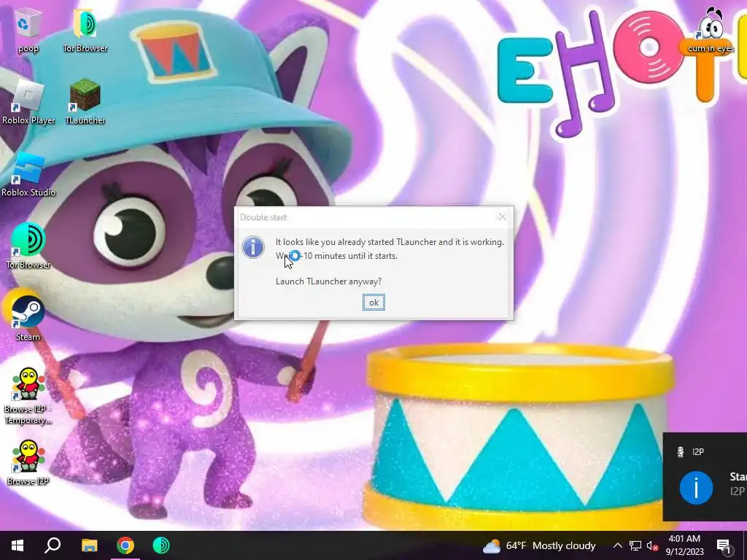This screenshot has height=560, width=747.
Task: Open the Action Center notifications icon
Action: point(724,546)
